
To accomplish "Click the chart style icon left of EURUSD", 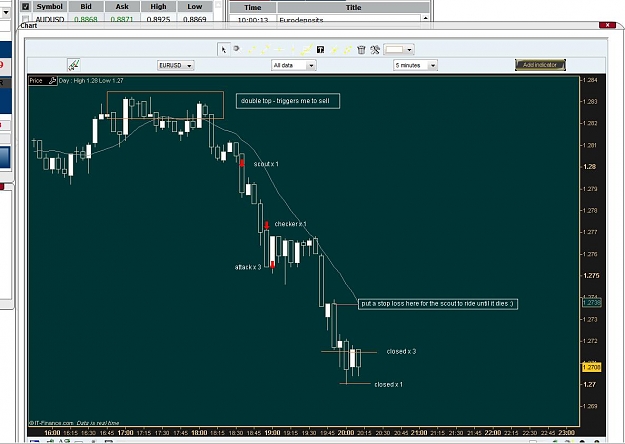I will tap(73, 65).
